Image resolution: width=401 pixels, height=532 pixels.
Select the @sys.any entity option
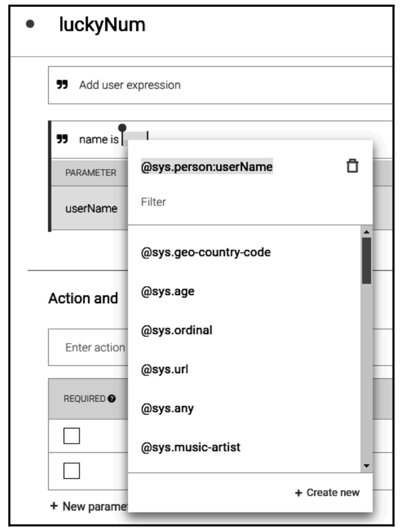click(167, 408)
